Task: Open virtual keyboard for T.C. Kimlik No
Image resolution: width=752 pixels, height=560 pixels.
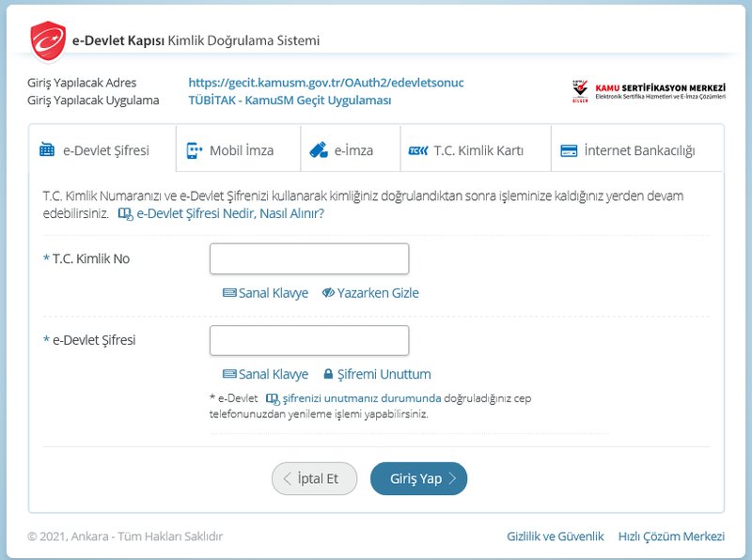Action: point(265,293)
